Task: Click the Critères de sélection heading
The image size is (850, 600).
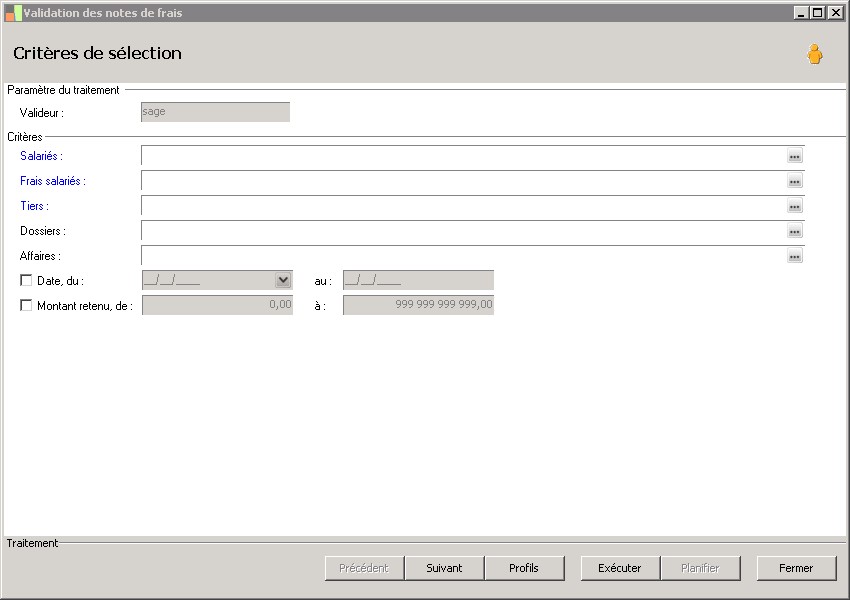Action: [98, 53]
